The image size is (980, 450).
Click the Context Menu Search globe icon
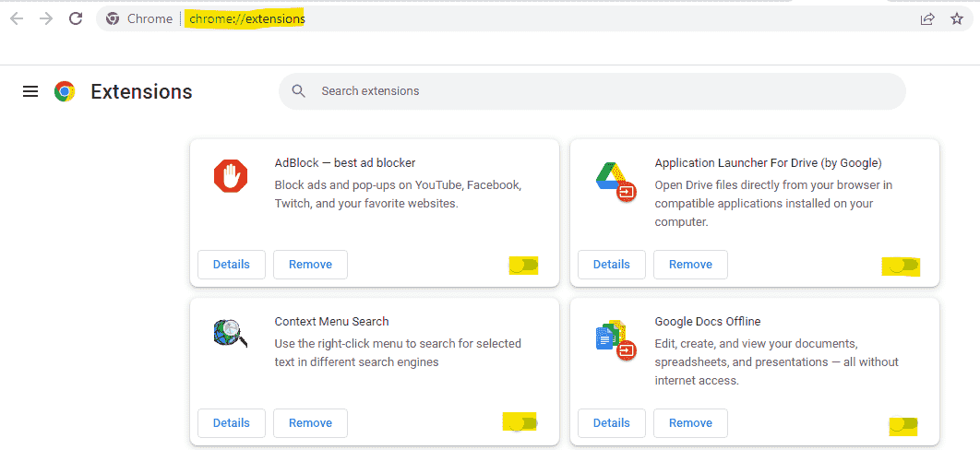coord(230,333)
